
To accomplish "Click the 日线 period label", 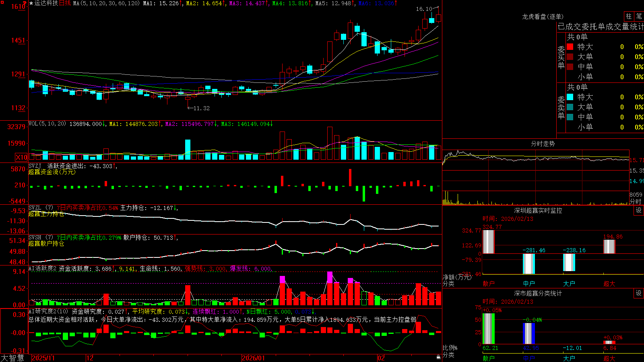I will pos(65,3).
